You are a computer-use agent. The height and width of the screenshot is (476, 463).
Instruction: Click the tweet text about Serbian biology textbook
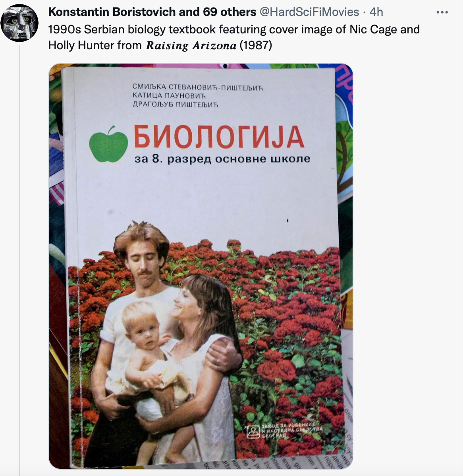click(x=234, y=37)
